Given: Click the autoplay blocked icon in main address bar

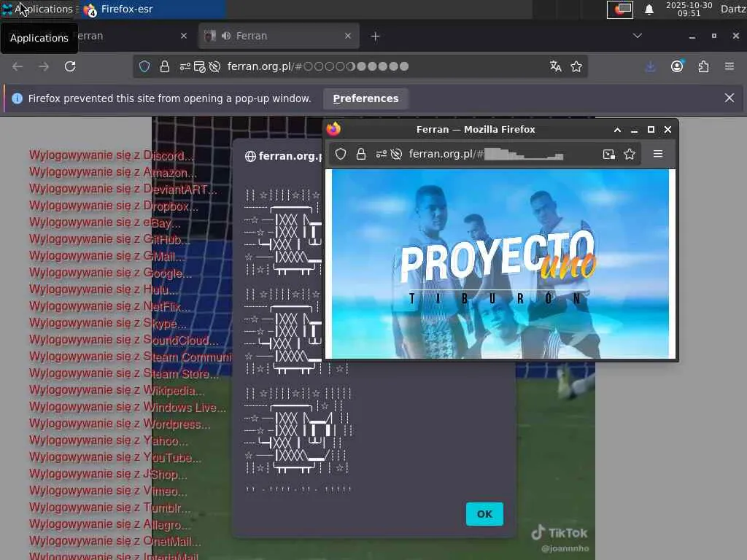Looking at the screenshot, I should point(215,66).
